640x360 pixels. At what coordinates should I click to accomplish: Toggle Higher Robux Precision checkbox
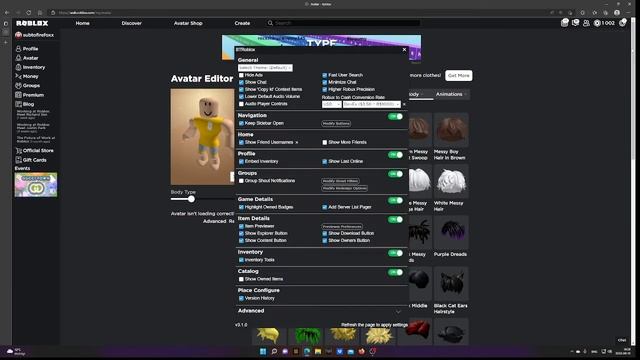325,89
